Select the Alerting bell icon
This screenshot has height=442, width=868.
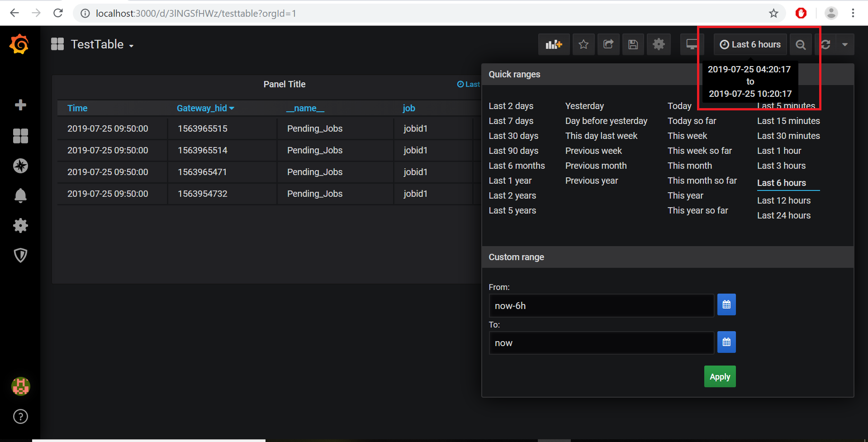20,195
